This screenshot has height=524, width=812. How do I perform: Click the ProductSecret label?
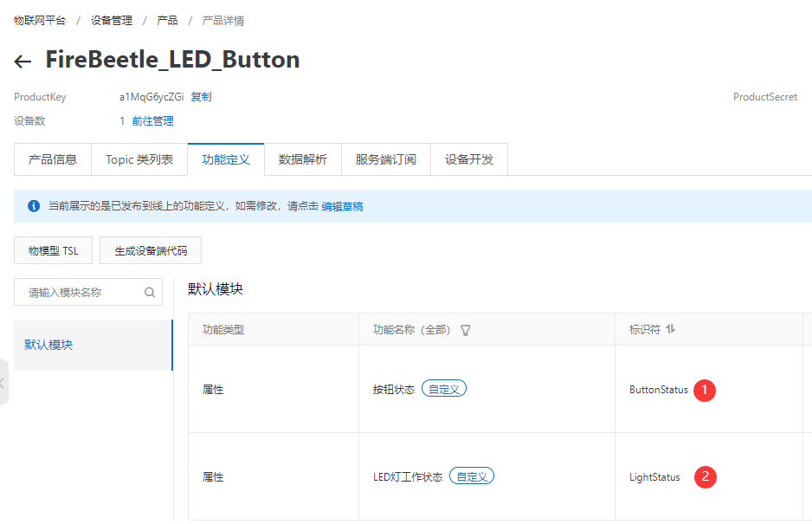(x=765, y=97)
